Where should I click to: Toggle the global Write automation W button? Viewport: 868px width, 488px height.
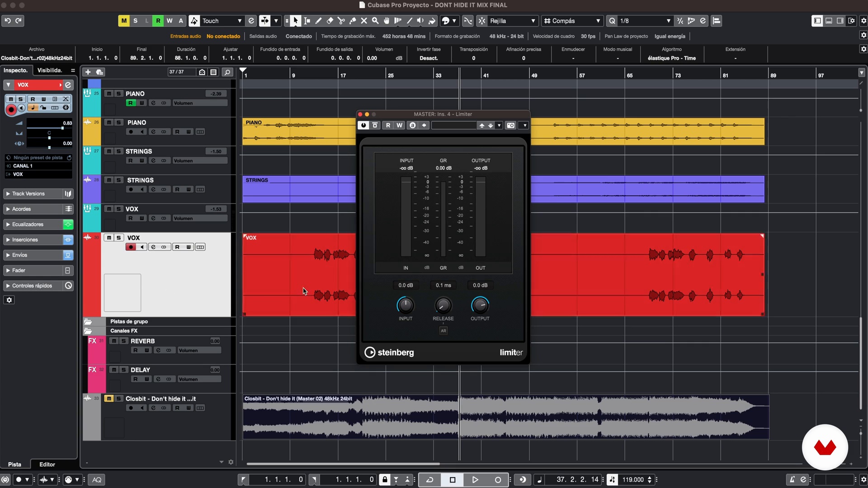(x=170, y=21)
